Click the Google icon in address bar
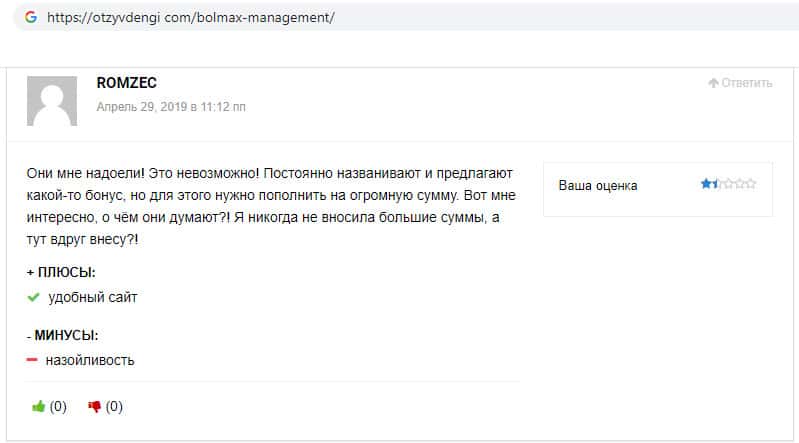The width and height of the screenshot is (799, 443). coord(31,17)
